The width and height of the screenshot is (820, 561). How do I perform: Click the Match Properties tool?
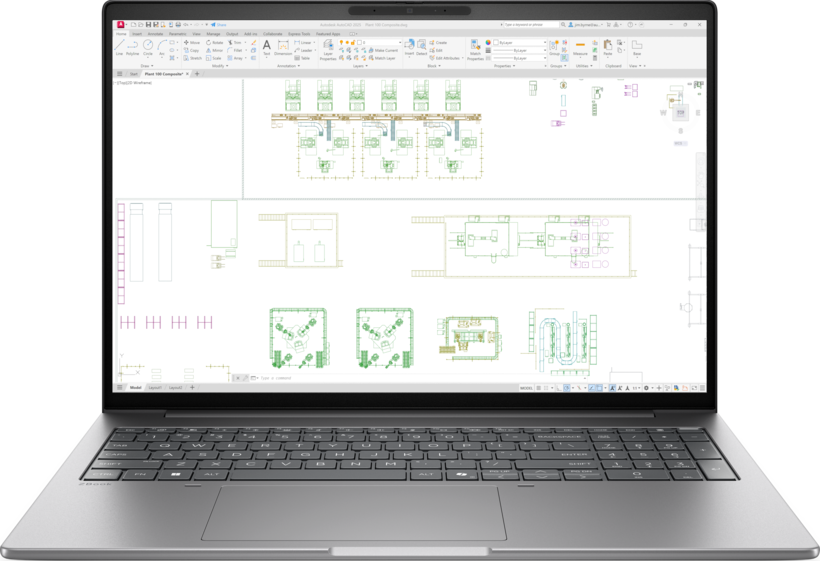point(475,50)
